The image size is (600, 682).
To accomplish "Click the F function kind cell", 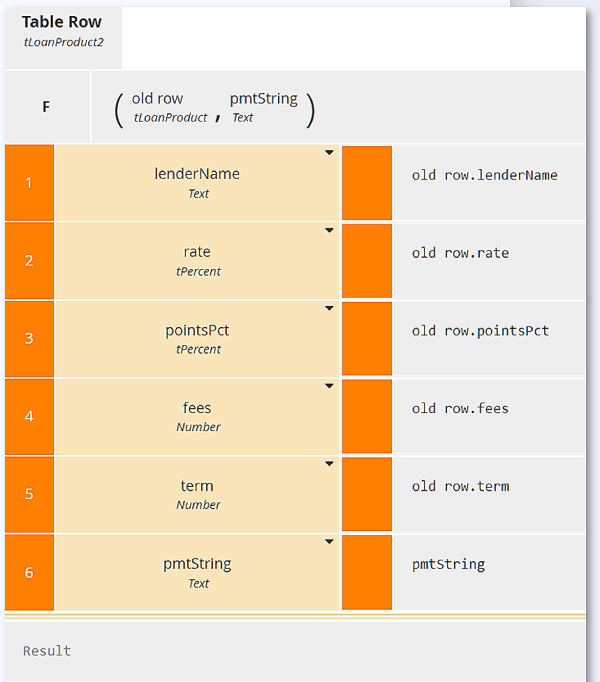I will (46, 107).
